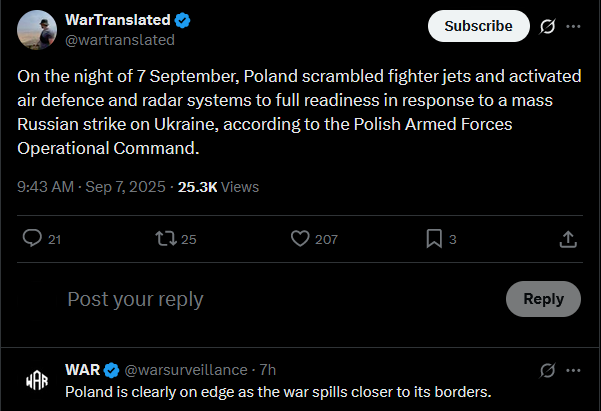Bookmark the tweet using the bookmark icon

click(434, 239)
